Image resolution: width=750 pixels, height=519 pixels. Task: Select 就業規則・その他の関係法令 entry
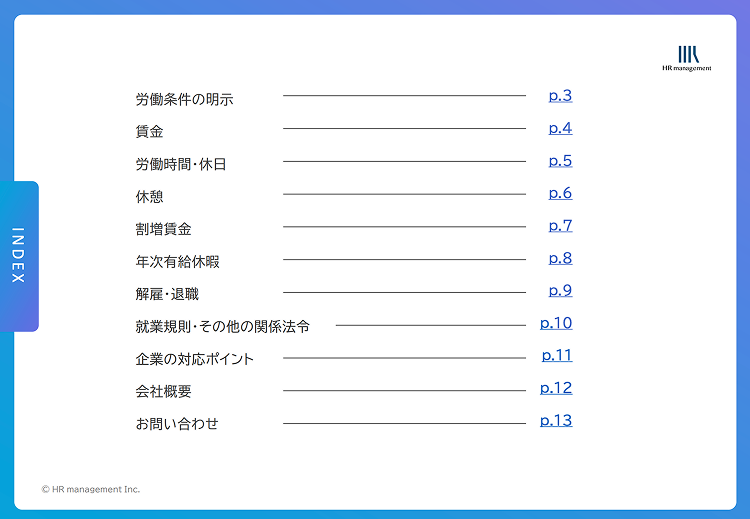point(222,327)
